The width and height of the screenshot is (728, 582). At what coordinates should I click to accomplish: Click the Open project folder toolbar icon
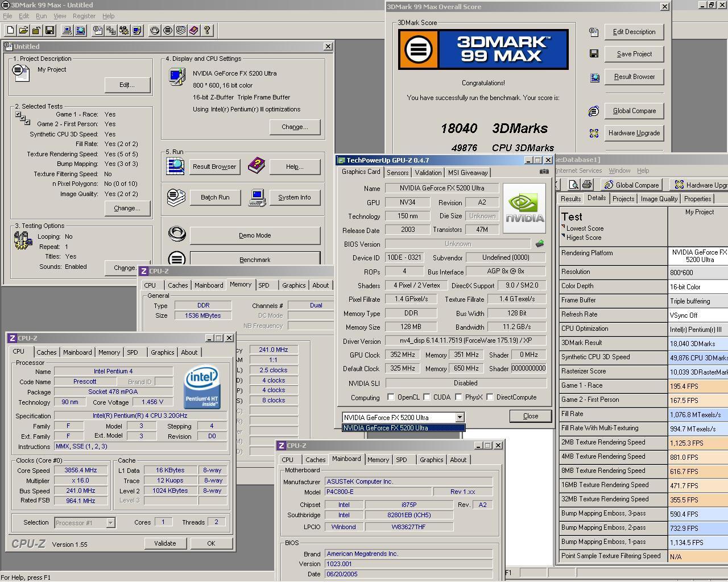click(24, 30)
